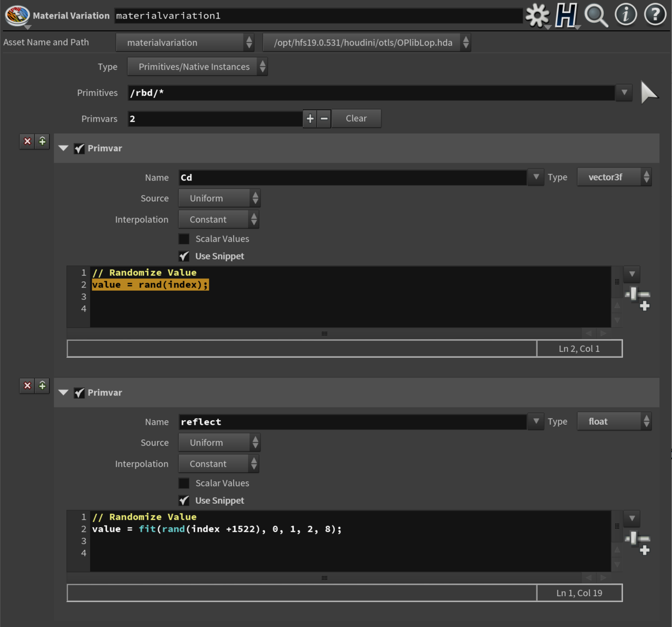Open help with the question mark icon
The image size is (672, 627).
pyautogui.click(x=655, y=15)
